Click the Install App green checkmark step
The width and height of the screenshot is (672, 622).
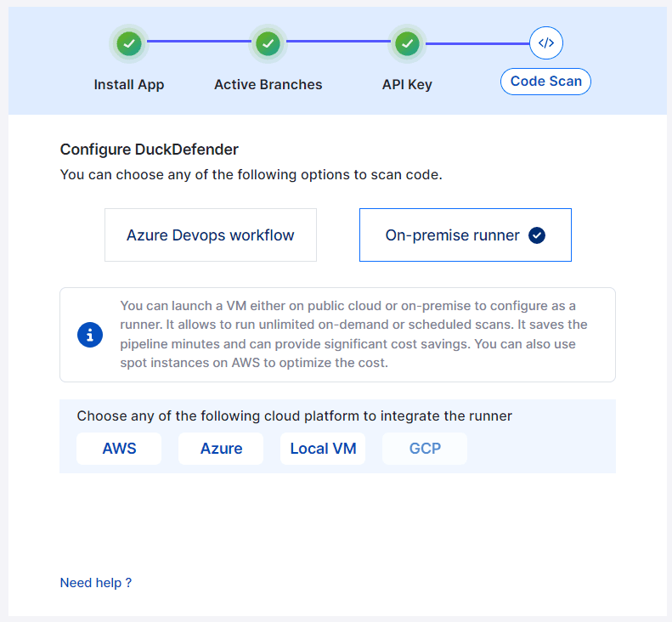[x=128, y=43]
